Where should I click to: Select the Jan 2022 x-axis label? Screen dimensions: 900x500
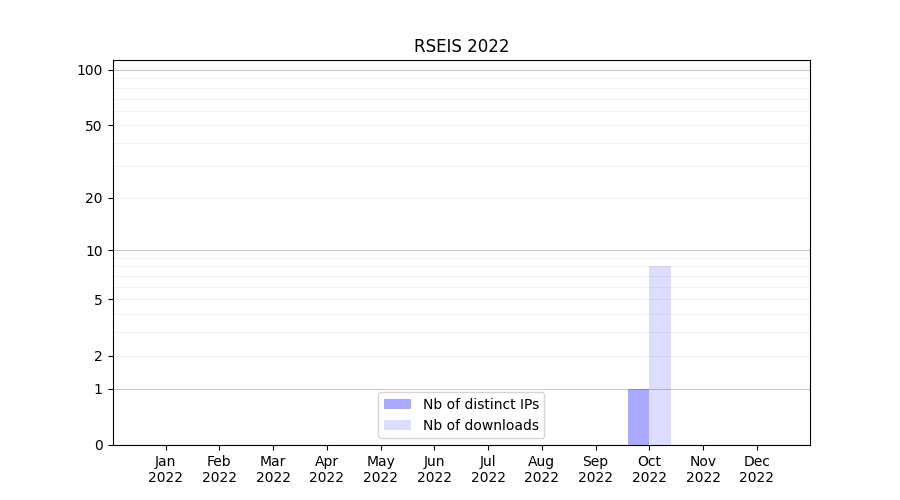165,469
